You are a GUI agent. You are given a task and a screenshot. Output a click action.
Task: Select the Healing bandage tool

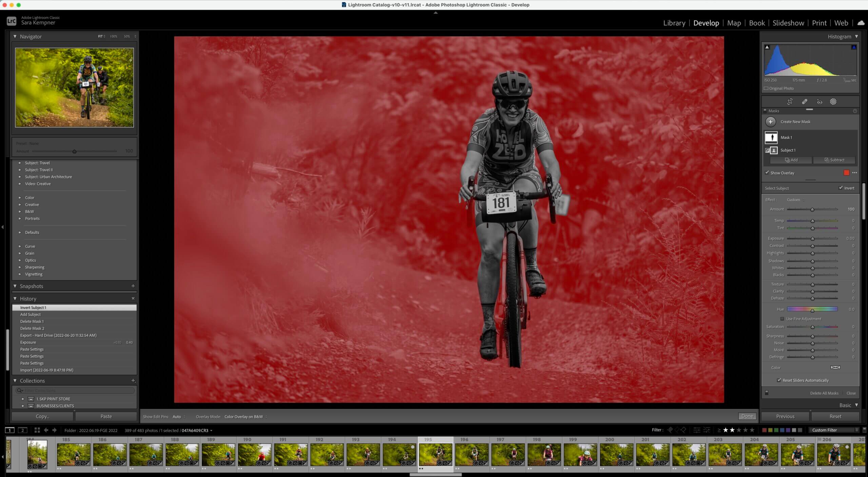pyautogui.click(x=804, y=102)
